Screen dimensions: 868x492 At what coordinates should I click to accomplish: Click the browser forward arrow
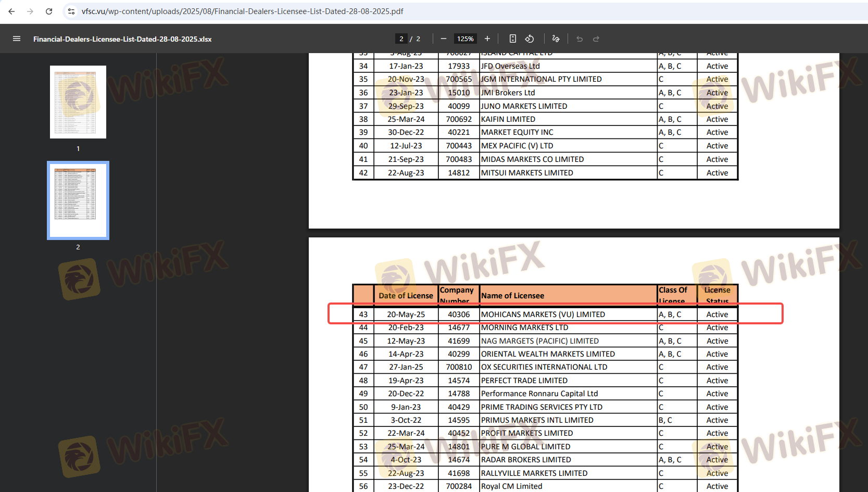point(30,11)
